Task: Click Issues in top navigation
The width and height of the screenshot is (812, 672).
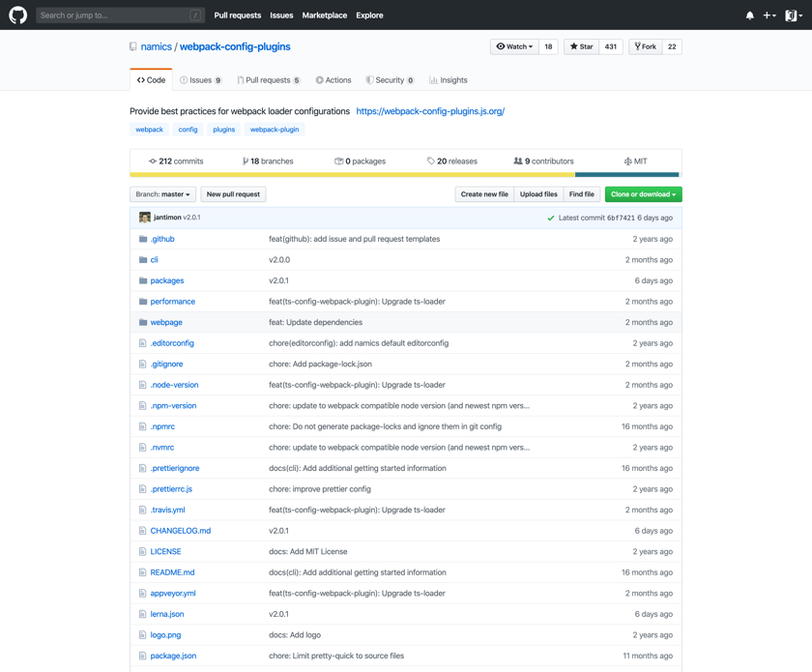Action: [x=281, y=15]
